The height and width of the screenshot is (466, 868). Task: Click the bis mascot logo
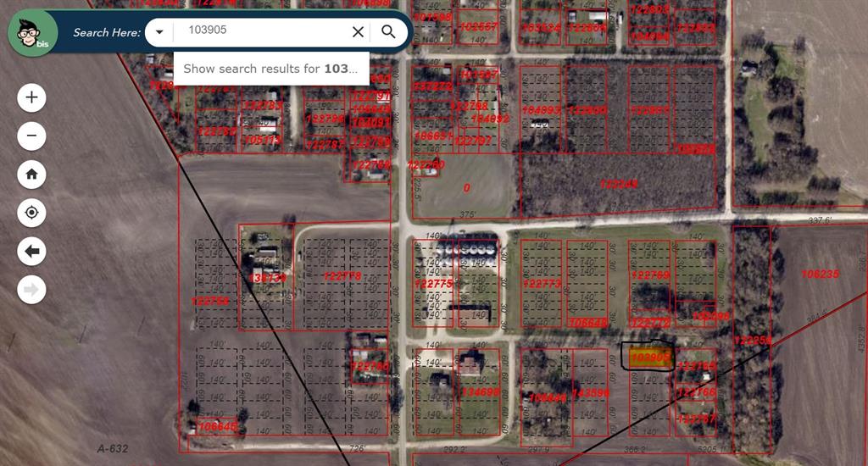click(28, 33)
